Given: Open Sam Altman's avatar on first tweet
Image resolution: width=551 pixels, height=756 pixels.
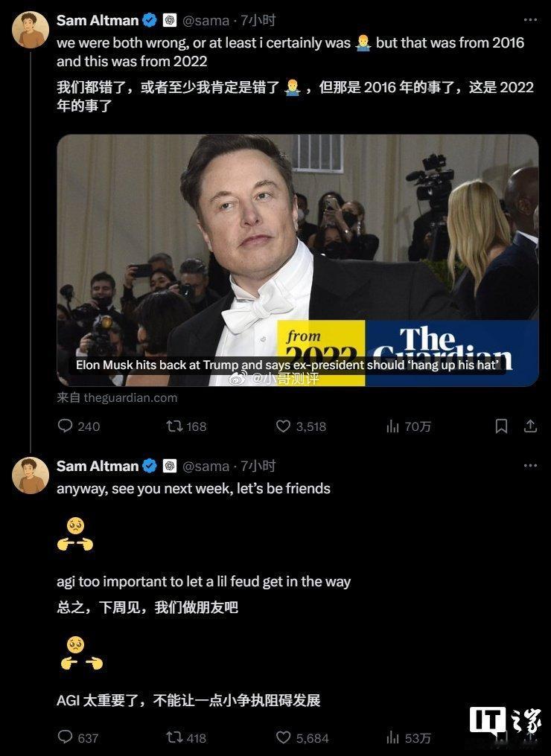Looking at the screenshot, I should coord(31,30).
